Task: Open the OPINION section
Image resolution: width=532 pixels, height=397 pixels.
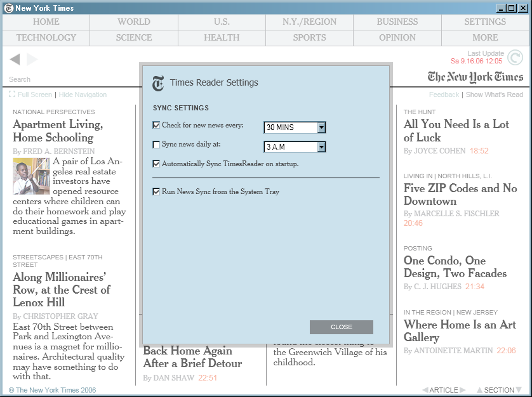Action: 397,37
